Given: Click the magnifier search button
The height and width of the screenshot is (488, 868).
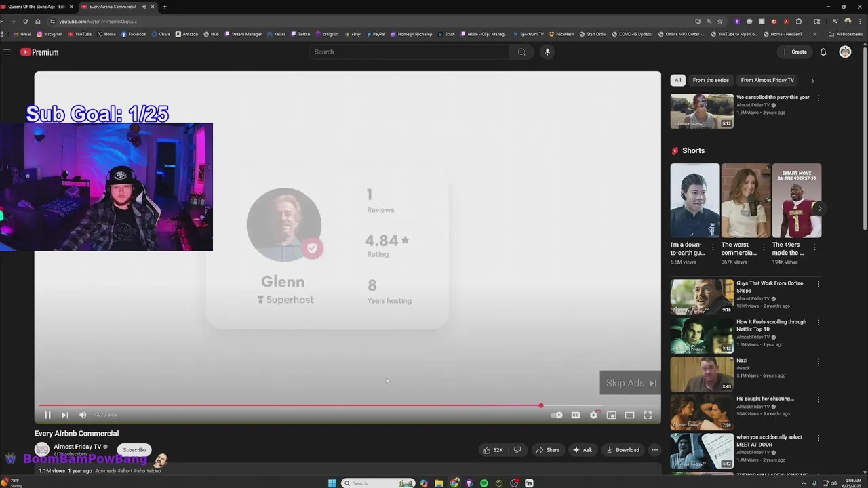Looking at the screenshot, I should [521, 52].
